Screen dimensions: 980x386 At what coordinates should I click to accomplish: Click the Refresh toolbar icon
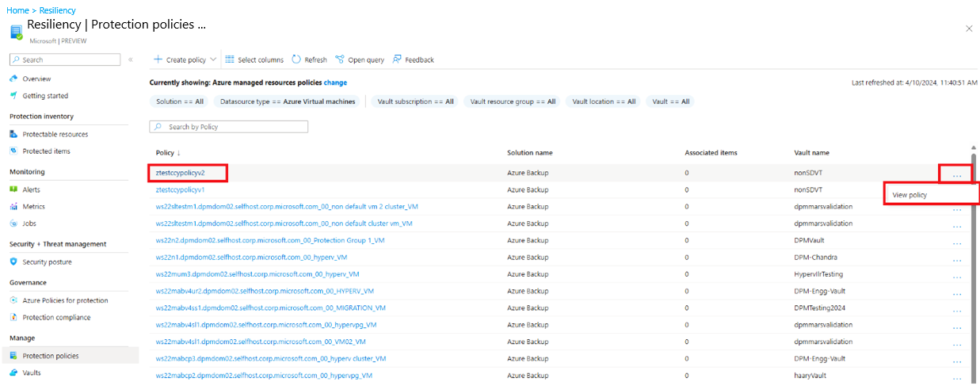(x=296, y=59)
